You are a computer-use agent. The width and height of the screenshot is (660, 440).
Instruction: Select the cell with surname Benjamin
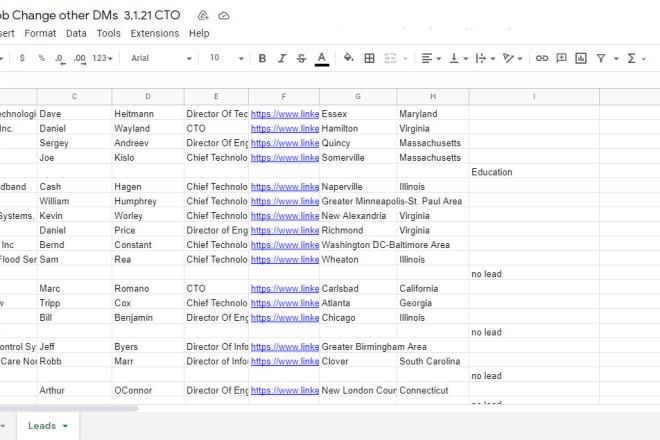(x=148, y=317)
